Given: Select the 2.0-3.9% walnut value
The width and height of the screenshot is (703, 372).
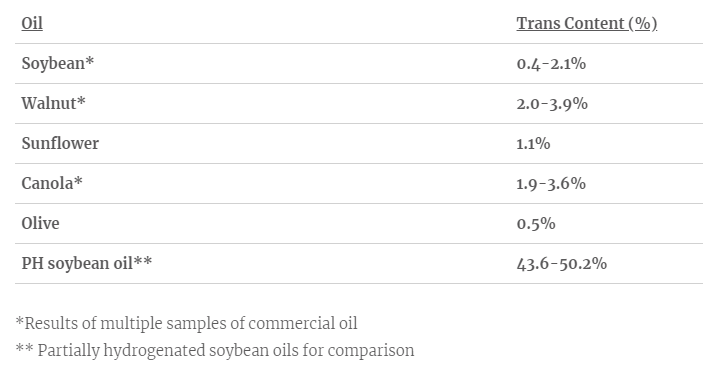Looking at the screenshot, I should coord(552,104).
